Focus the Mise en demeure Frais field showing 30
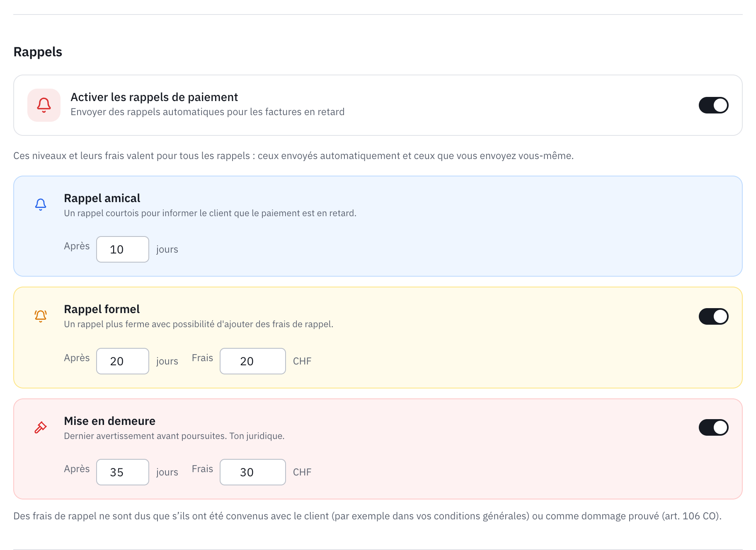Image resolution: width=756 pixels, height=550 pixels. (x=253, y=472)
